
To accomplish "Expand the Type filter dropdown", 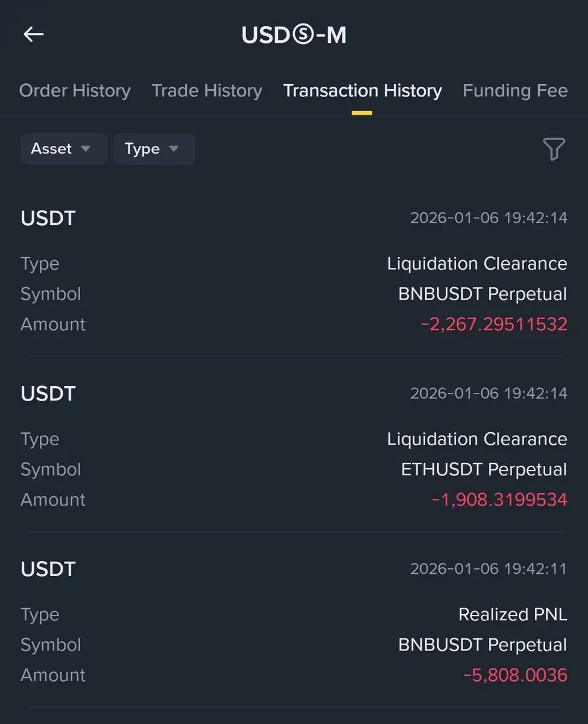I will tap(154, 149).
